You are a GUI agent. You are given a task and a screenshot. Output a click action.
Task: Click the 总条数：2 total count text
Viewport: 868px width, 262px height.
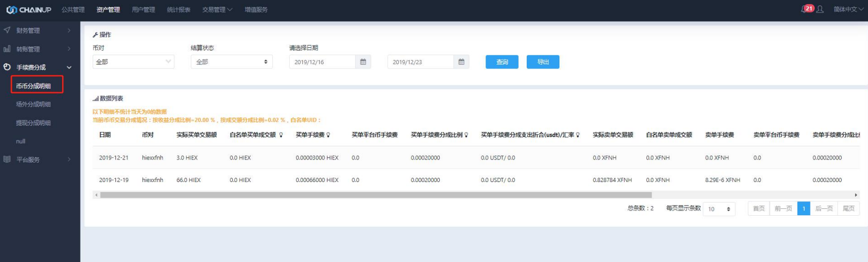tap(640, 208)
